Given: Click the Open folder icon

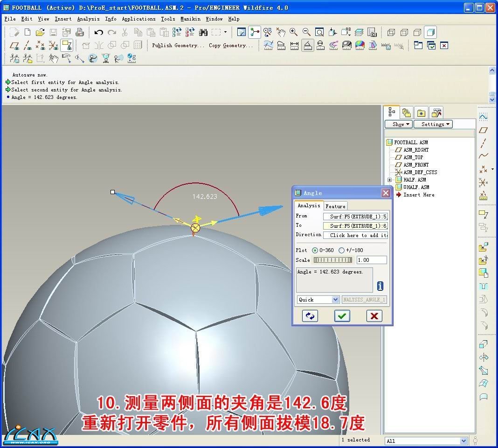Looking at the screenshot, I should tap(40, 32).
